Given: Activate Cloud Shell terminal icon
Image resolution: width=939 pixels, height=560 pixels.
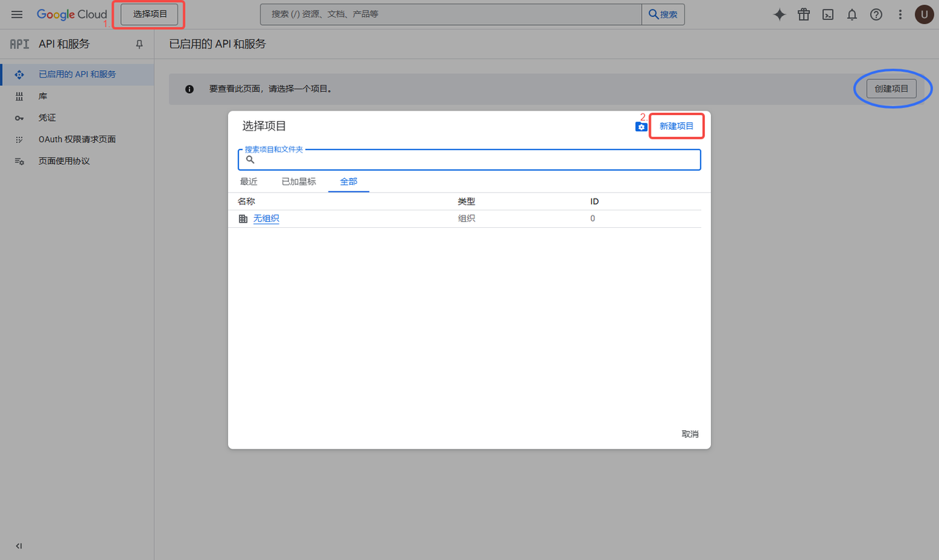Looking at the screenshot, I should [x=827, y=15].
